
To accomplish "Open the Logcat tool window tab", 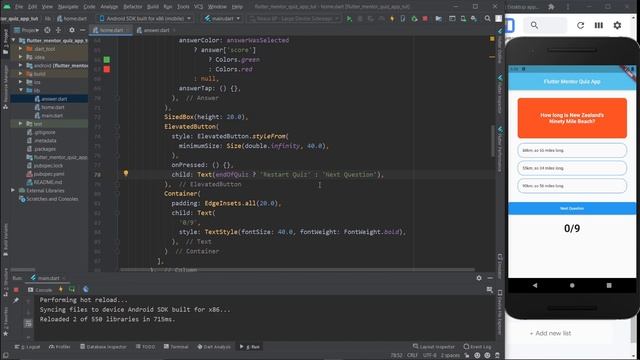I will click(27, 347).
